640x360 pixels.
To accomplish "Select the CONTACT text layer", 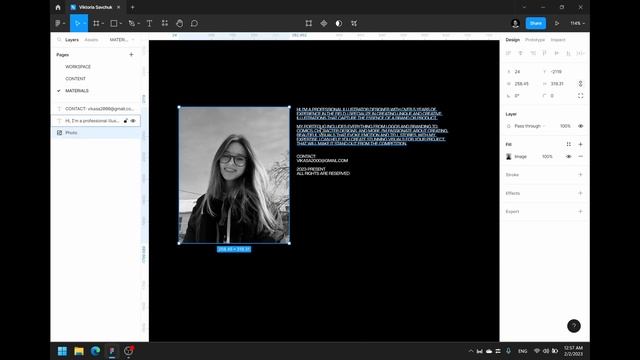I will click(96, 109).
